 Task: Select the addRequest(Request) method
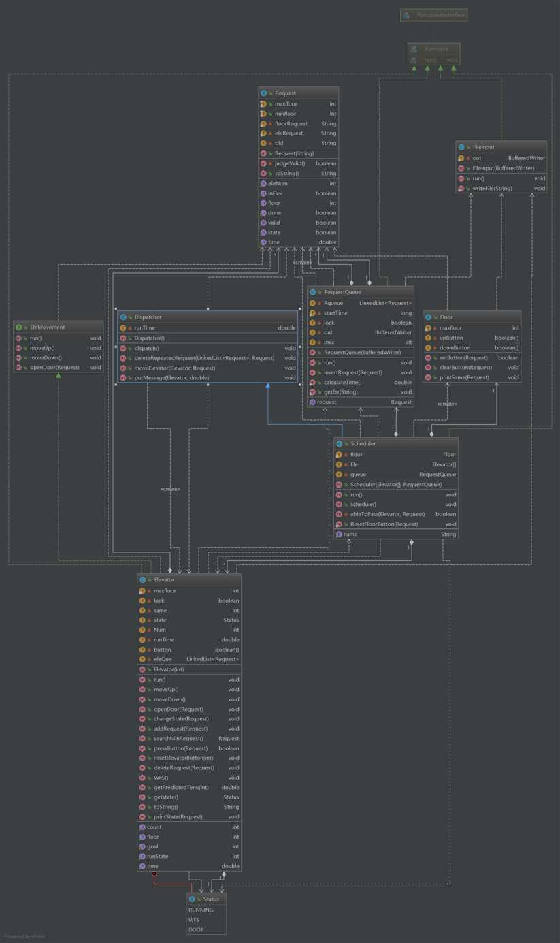(189, 729)
